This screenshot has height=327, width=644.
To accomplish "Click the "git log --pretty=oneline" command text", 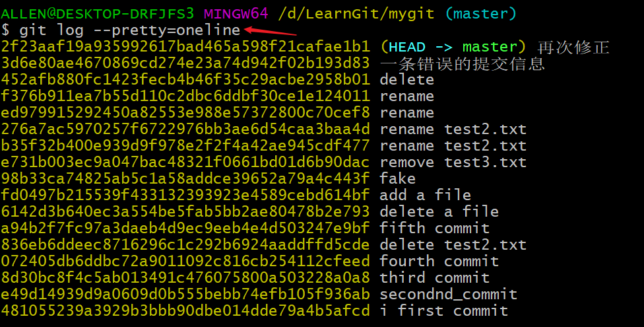I will pyautogui.click(x=129, y=30).
